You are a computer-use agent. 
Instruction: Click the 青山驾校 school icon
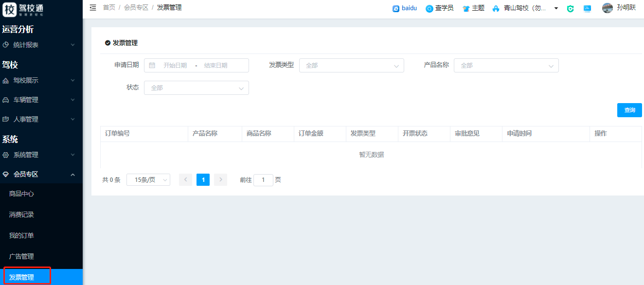(496, 9)
